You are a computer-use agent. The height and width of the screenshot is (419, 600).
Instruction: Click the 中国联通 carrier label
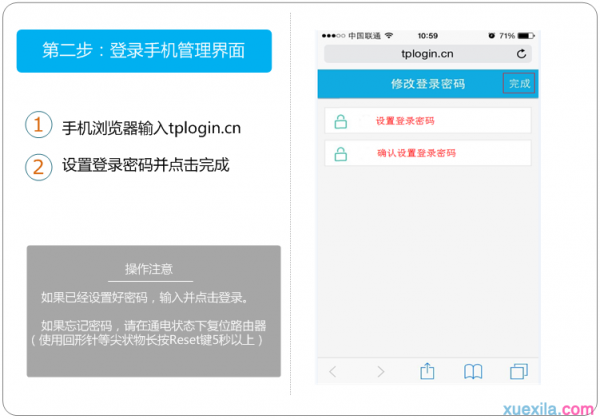pos(364,36)
